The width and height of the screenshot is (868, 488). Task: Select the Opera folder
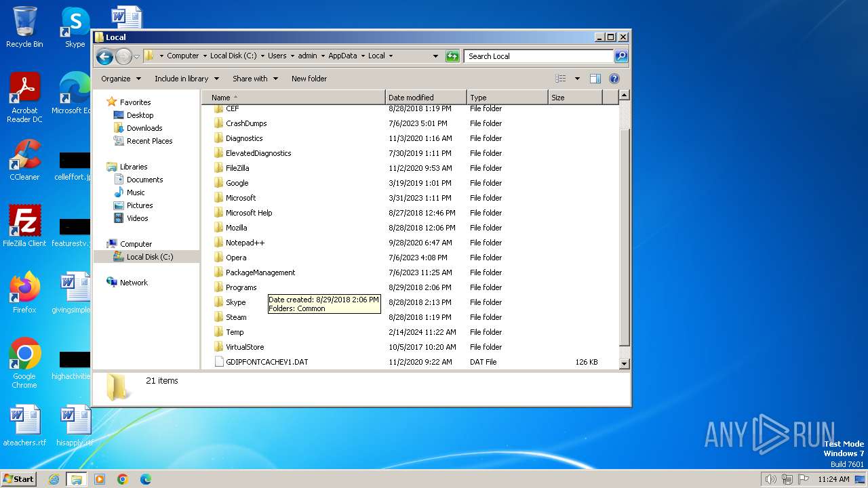[236, 258]
